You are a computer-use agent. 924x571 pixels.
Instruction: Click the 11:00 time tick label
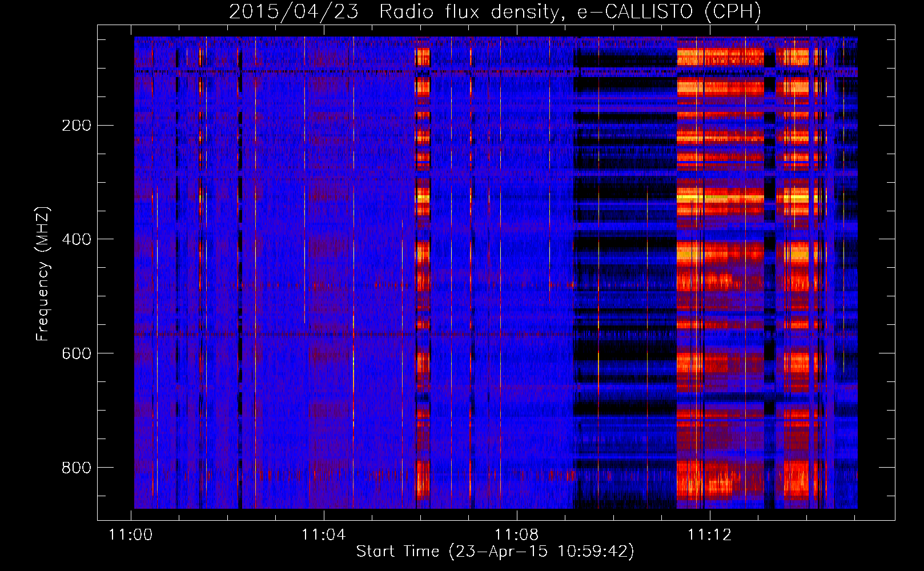pos(131,535)
